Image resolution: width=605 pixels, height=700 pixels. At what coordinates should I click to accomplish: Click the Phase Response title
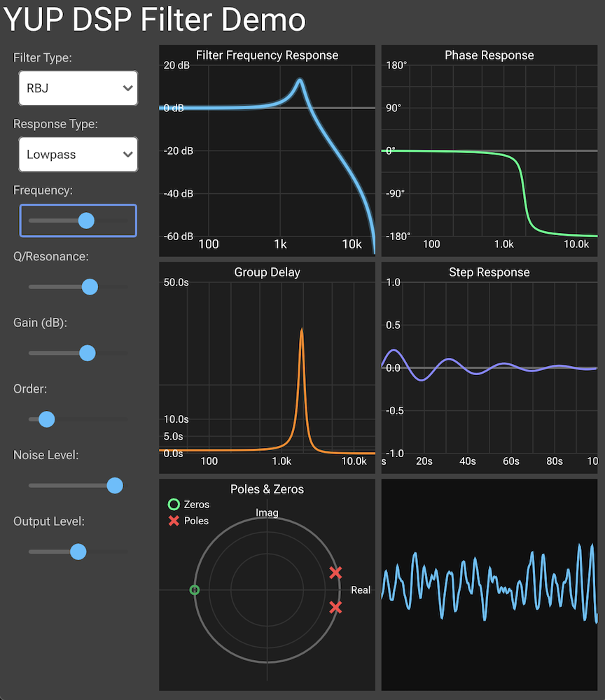tap(489, 55)
